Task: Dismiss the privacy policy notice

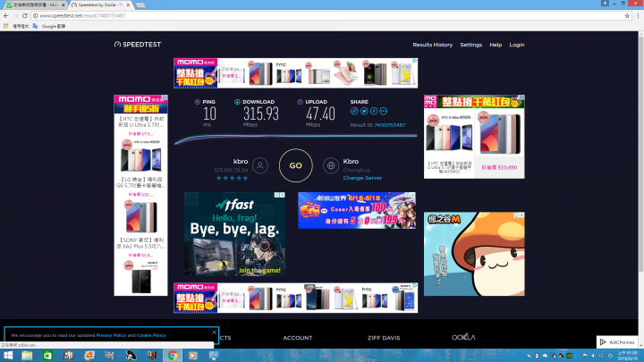Action: point(214,332)
